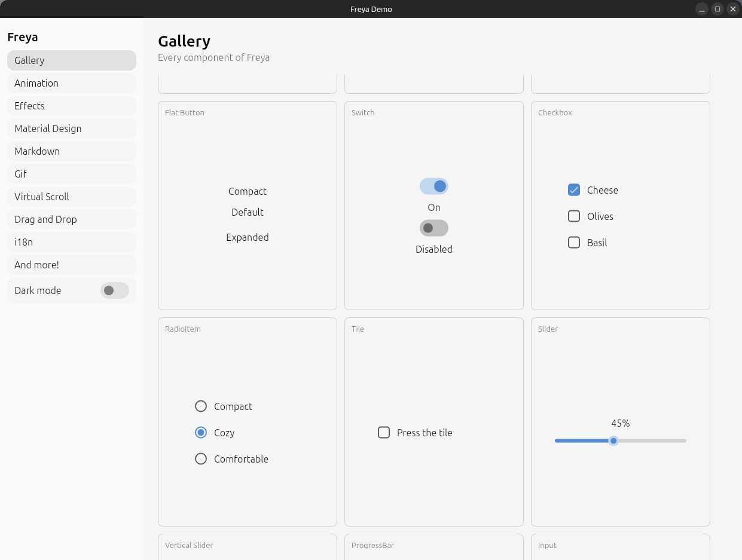
Task: Open the Markdown page
Action: pos(72,151)
